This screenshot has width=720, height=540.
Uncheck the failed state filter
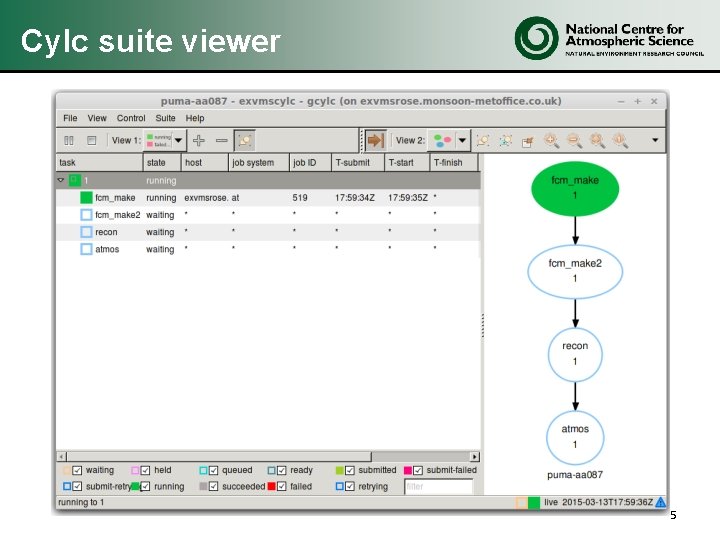coord(281,486)
